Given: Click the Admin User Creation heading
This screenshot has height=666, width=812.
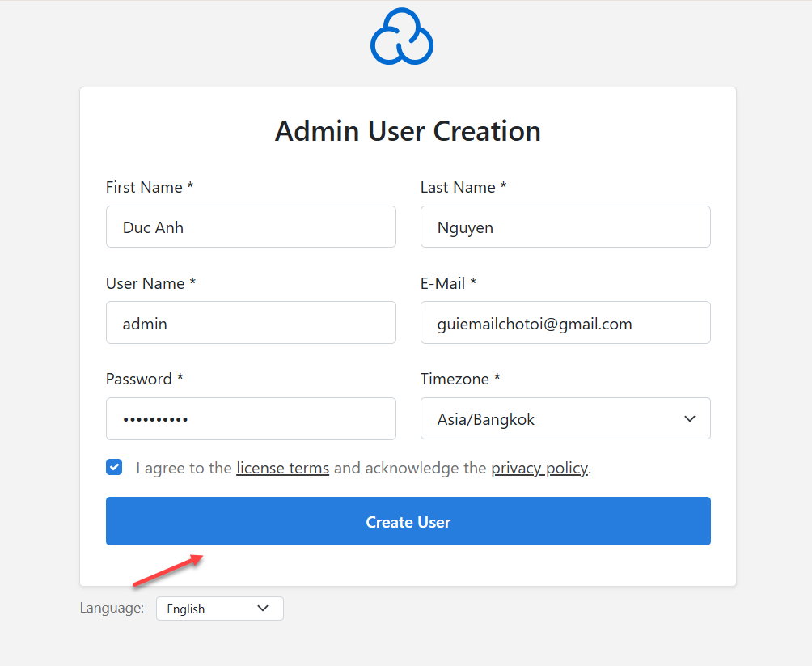Looking at the screenshot, I should click(408, 131).
